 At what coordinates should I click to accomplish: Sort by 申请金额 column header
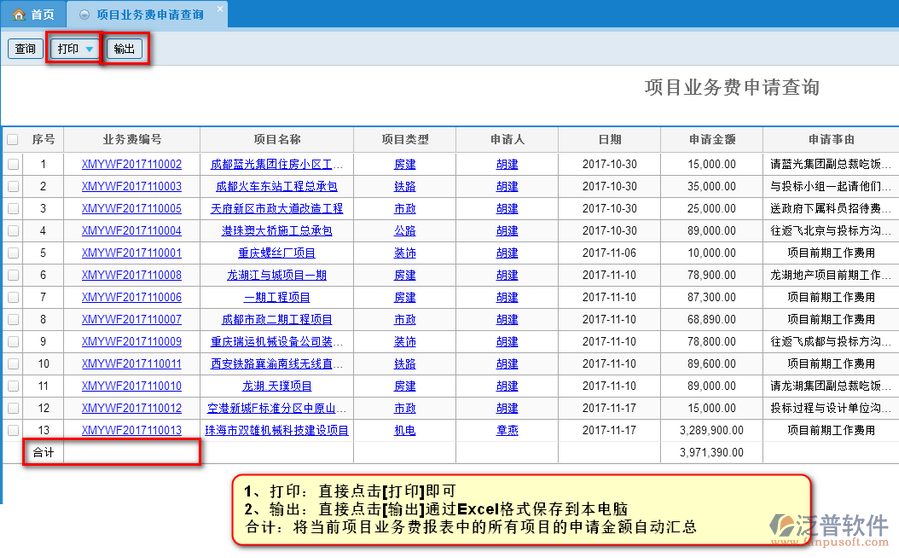712,140
